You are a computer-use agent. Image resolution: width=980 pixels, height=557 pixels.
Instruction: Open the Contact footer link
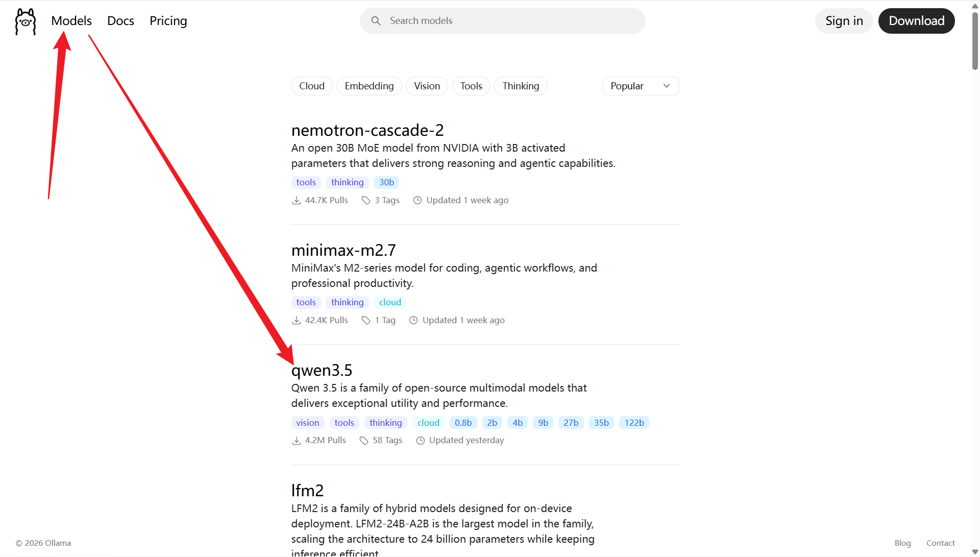(x=941, y=543)
